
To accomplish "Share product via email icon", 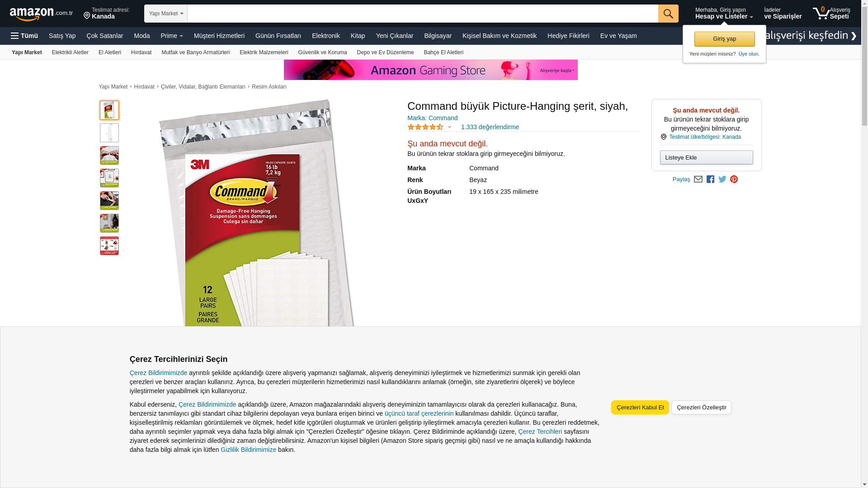I will (x=698, y=179).
